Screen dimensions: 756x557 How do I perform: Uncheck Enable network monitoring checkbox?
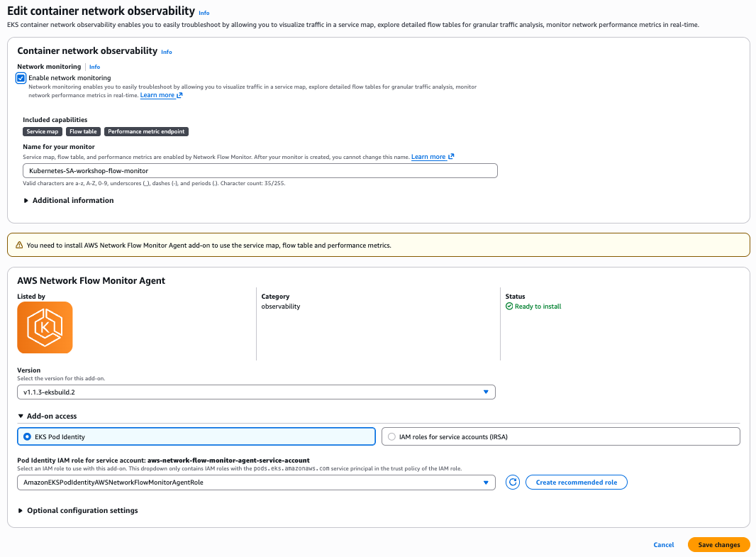pos(21,78)
